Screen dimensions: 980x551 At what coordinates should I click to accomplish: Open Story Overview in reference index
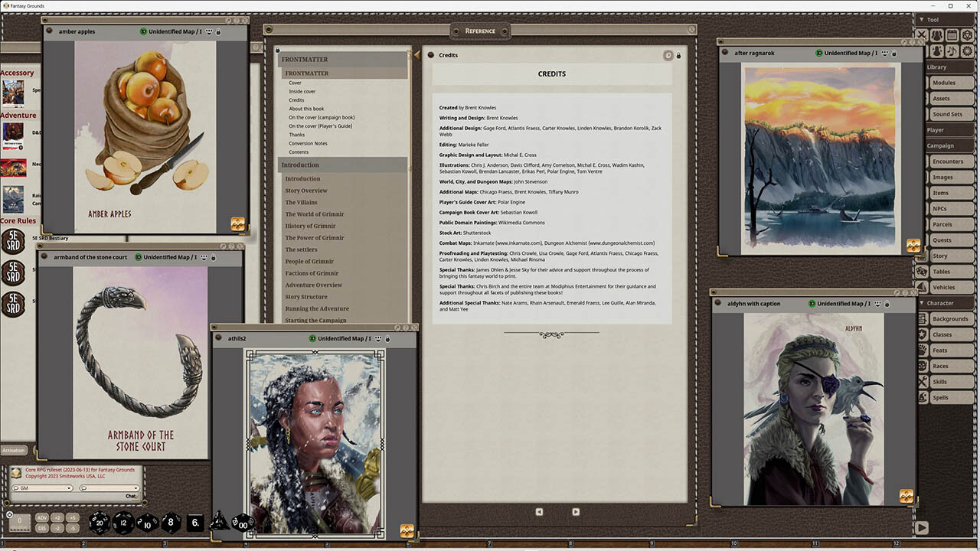[306, 191]
